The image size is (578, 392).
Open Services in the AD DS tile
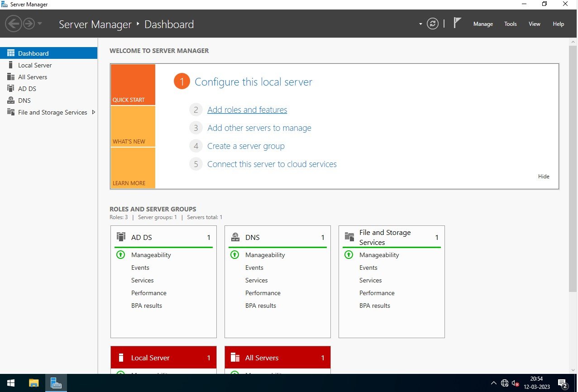coord(143,280)
